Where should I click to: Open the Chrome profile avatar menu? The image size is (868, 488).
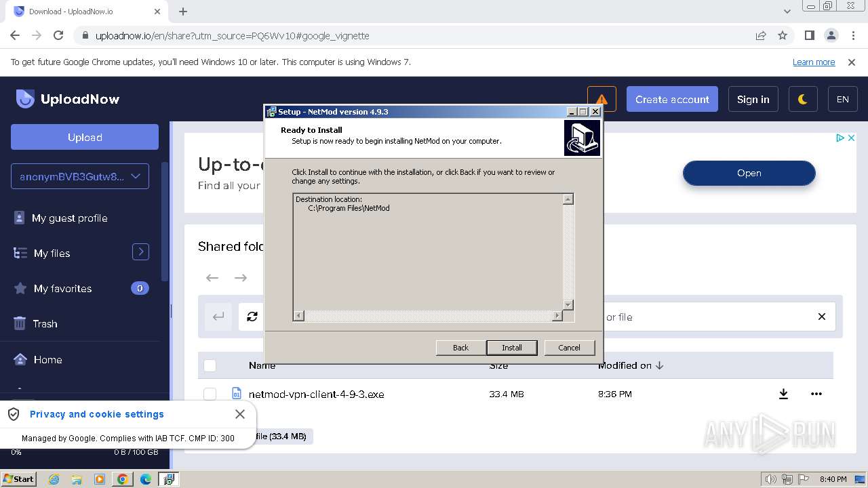(831, 35)
